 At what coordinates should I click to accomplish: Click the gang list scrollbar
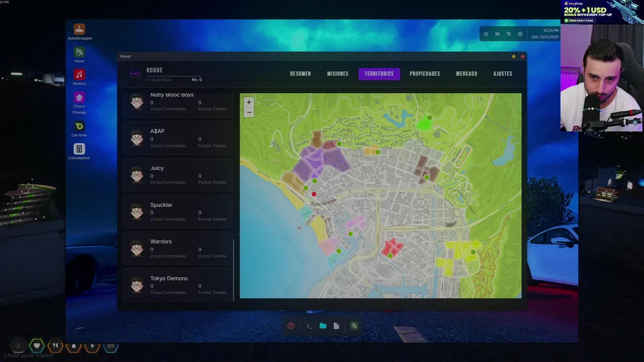pos(233,269)
